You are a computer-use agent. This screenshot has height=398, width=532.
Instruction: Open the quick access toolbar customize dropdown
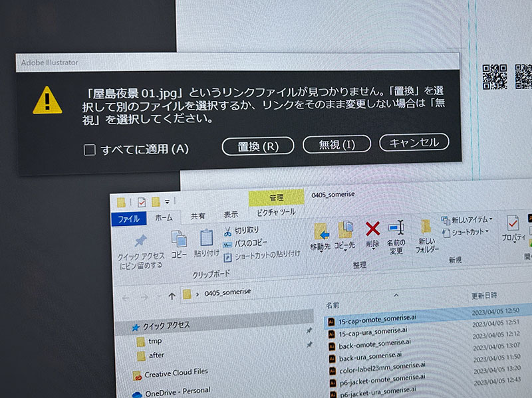168,202
